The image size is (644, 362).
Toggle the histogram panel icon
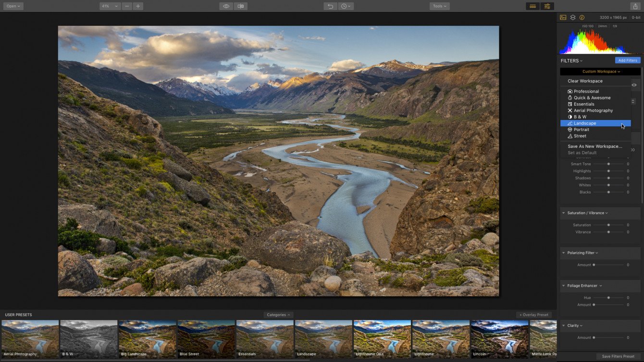563,17
